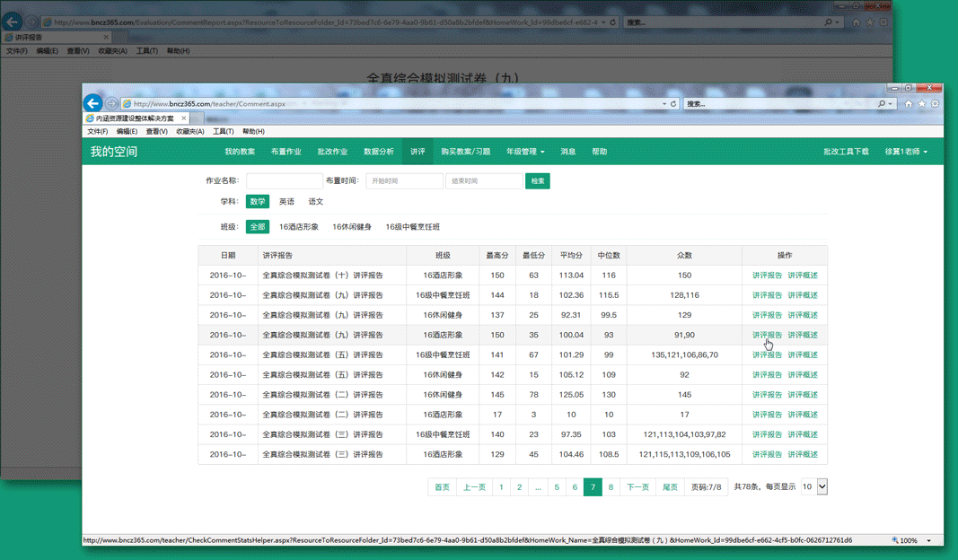Click the zoom level magnifier in status bar

[x=896, y=540]
